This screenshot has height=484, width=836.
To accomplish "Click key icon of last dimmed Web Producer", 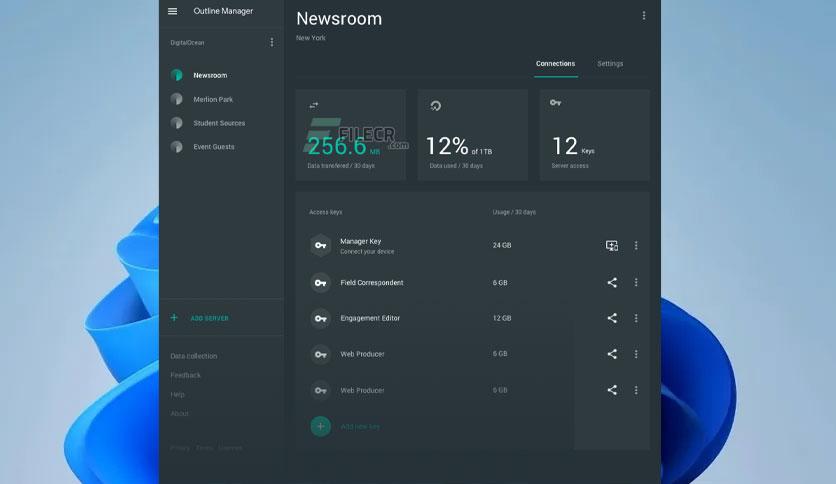I will click(x=320, y=390).
